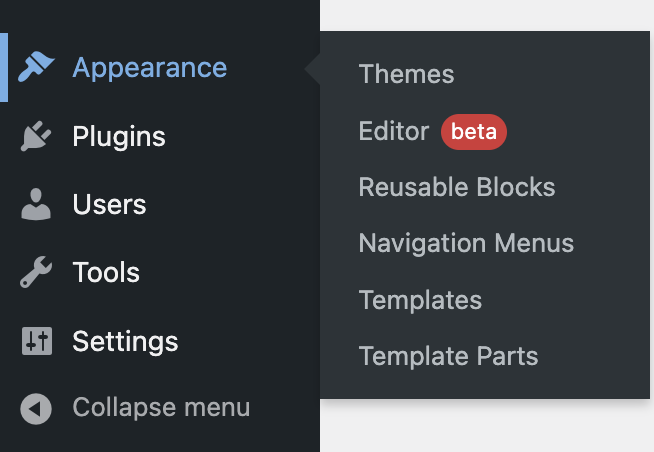Open Navigation Menus

(x=466, y=243)
